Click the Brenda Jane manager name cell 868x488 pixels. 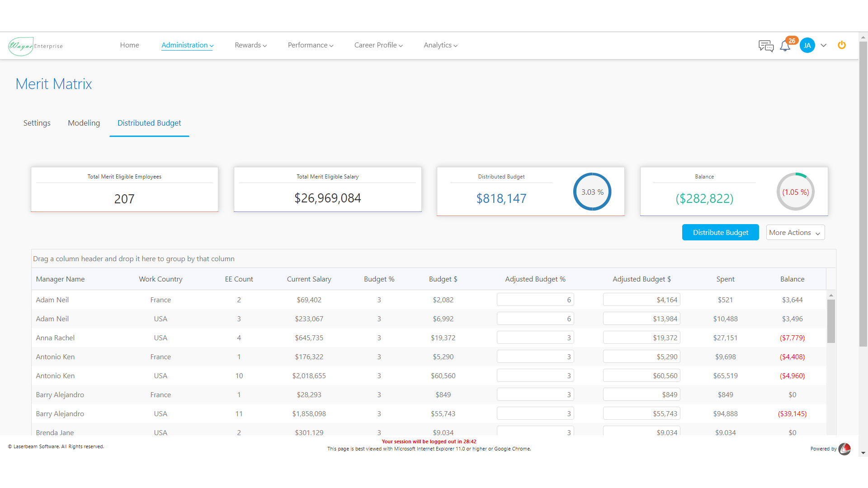pyautogui.click(x=55, y=432)
